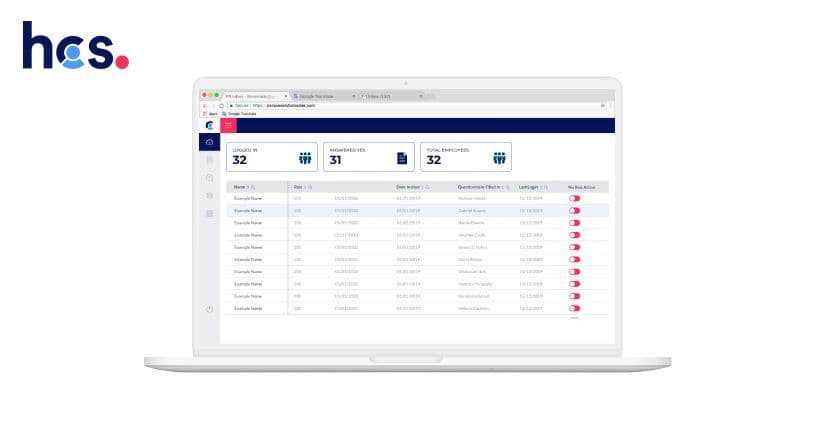The width and height of the screenshot is (826, 430).
Task: Click the app logo above the sidebar
Action: [209, 125]
